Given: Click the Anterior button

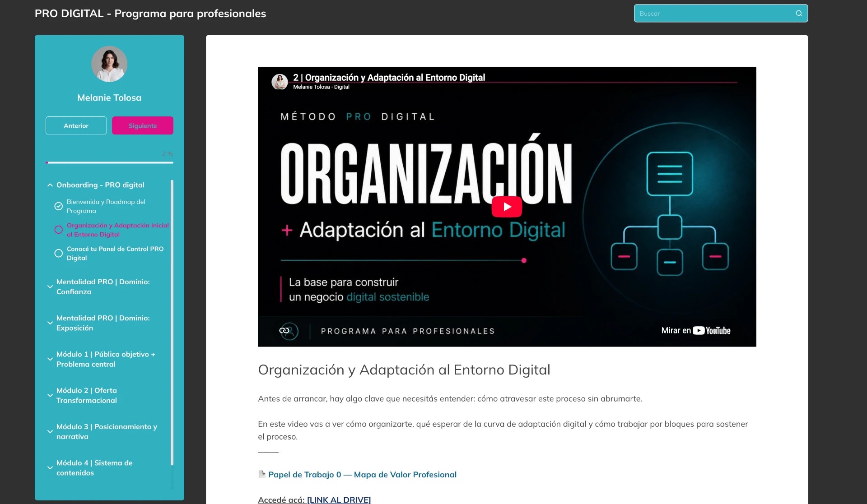Looking at the screenshot, I should point(76,125).
